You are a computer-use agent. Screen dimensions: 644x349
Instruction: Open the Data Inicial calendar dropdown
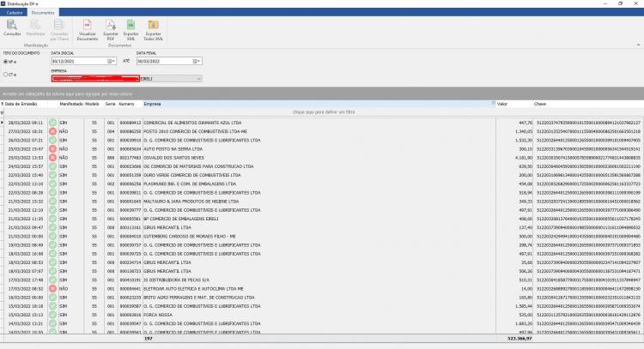pos(112,61)
